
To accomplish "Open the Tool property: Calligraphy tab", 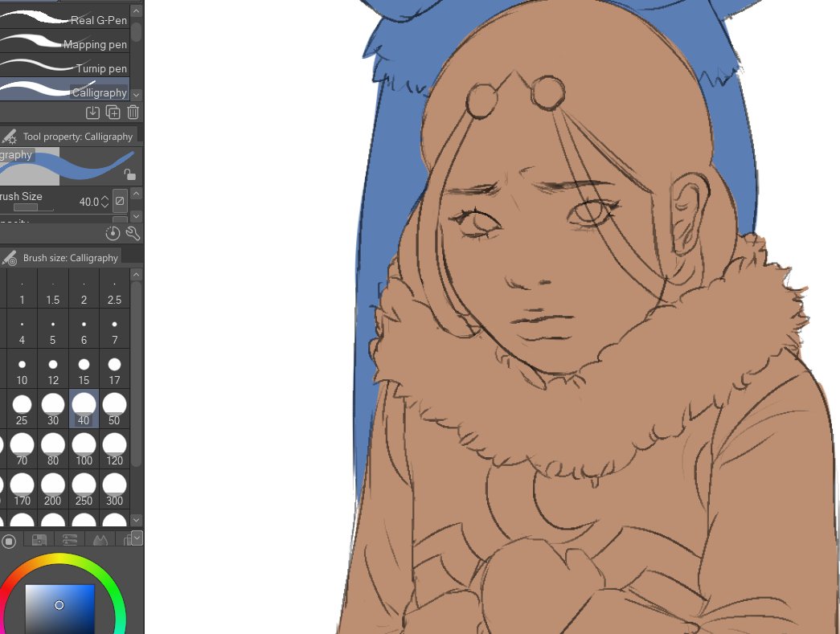I will click(x=68, y=136).
